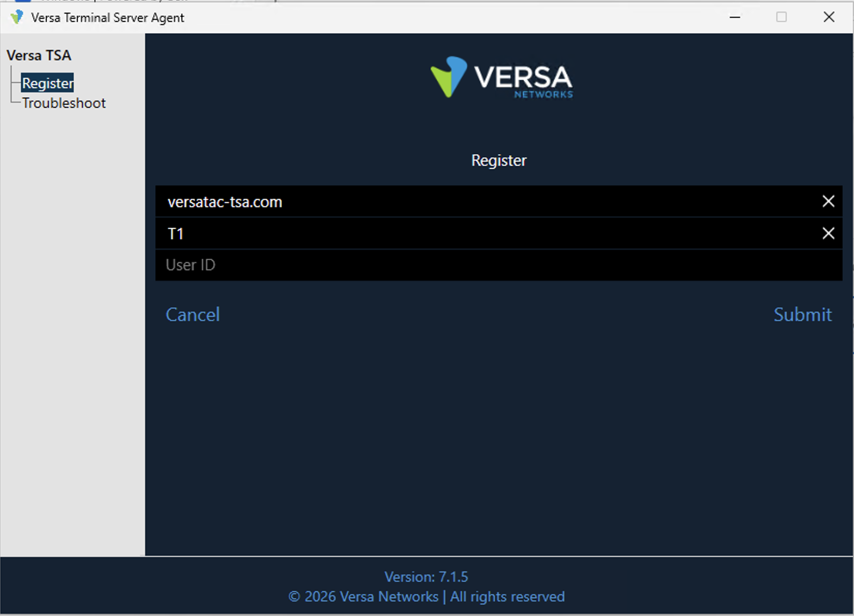Click the Versa Networks copyright notice
This screenshot has height=616, width=854.
coord(426,597)
